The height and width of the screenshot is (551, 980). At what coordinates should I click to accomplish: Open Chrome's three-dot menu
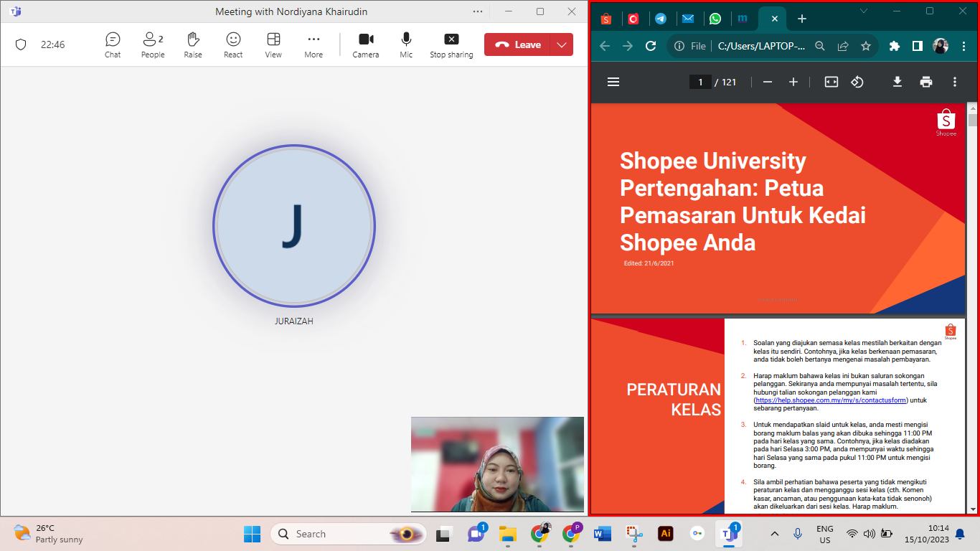click(963, 46)
